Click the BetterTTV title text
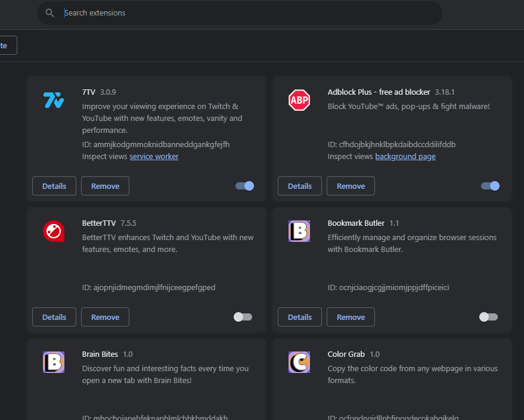 [x=99, y=223]
